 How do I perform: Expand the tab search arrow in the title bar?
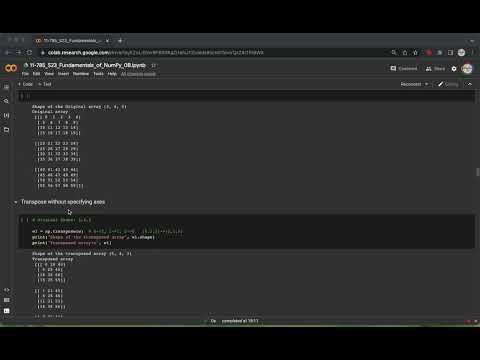(472, 41)
